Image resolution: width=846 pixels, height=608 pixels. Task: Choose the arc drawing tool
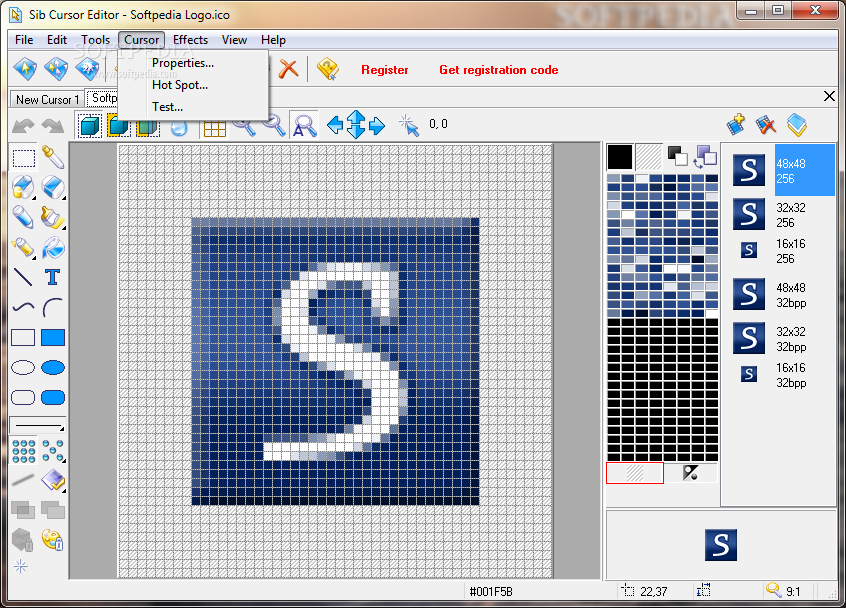pyautogui.click(x=53, y=308)
